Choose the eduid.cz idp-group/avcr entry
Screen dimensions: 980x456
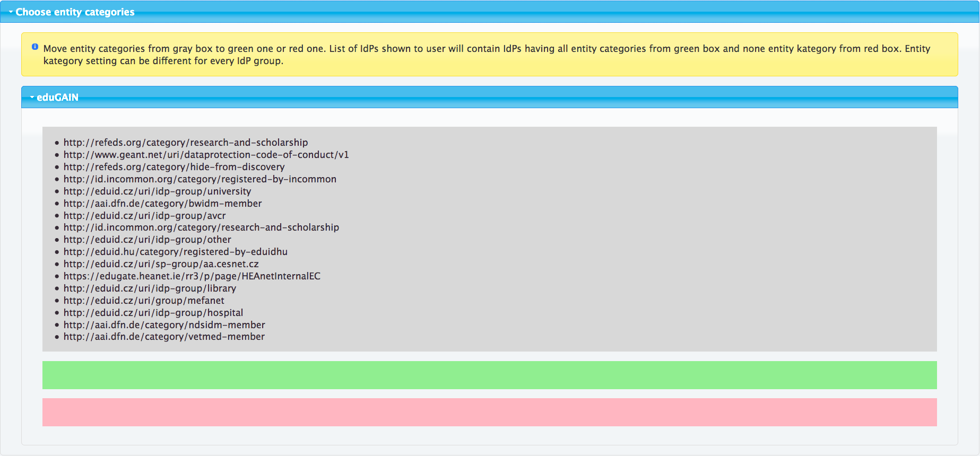(x=144, y=216)
